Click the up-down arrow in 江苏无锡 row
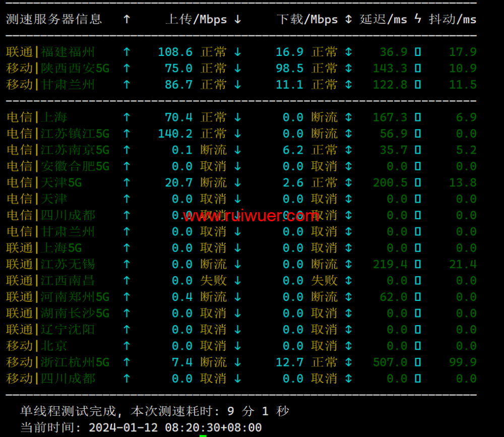 pyautogui.click(x=348, y=264)
